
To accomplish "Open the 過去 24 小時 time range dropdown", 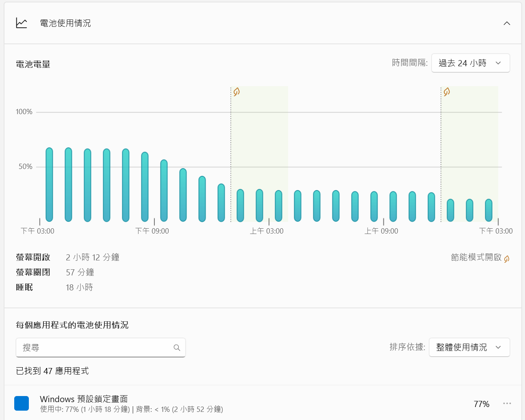I will (x=470, y=63).
